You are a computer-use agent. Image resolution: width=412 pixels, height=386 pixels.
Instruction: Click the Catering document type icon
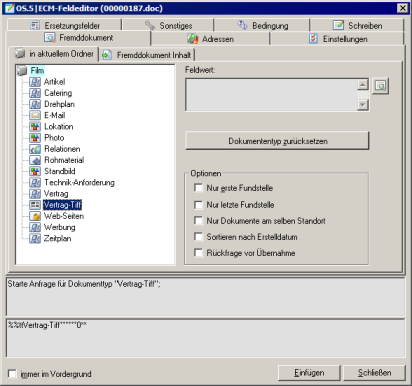point(35,93)
